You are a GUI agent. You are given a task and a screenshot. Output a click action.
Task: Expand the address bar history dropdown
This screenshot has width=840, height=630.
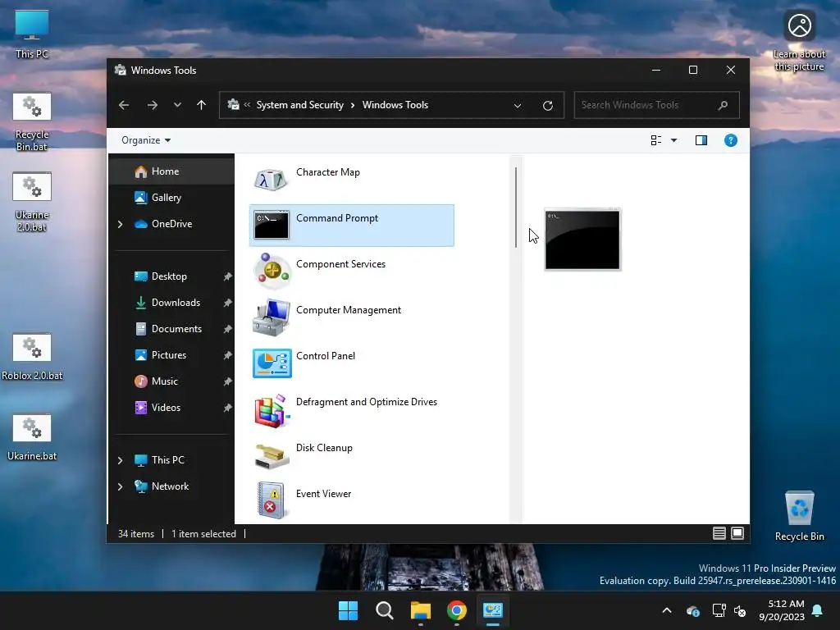(518, 106)
